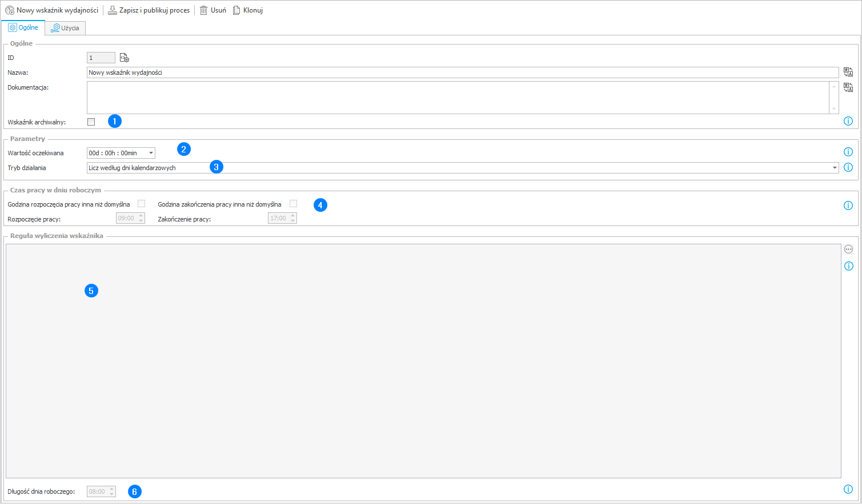This screenshot has height=504, width=862.
Task: Click the Zakończenie pracy 17:00 time field
Action: tap(282, 218)
